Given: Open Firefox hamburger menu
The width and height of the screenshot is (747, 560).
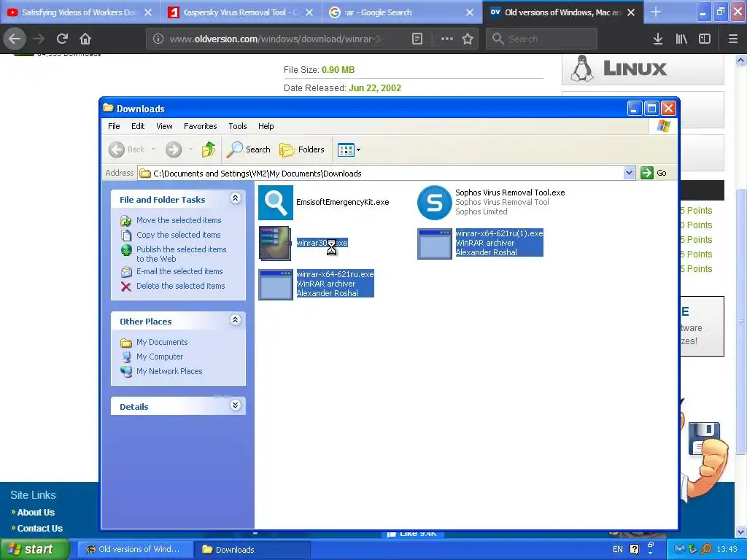Looking at the screenshot, I should [732, 39].
